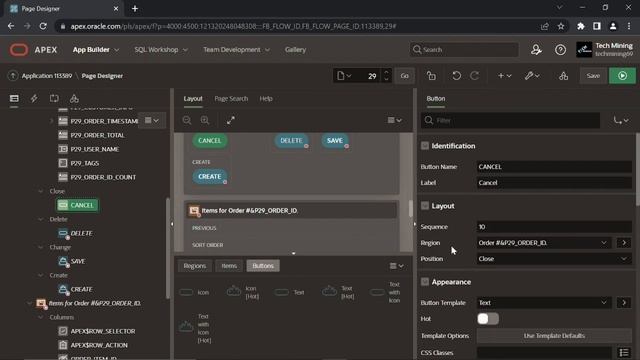Collapse the Delete node in tree

pos(40,219)
